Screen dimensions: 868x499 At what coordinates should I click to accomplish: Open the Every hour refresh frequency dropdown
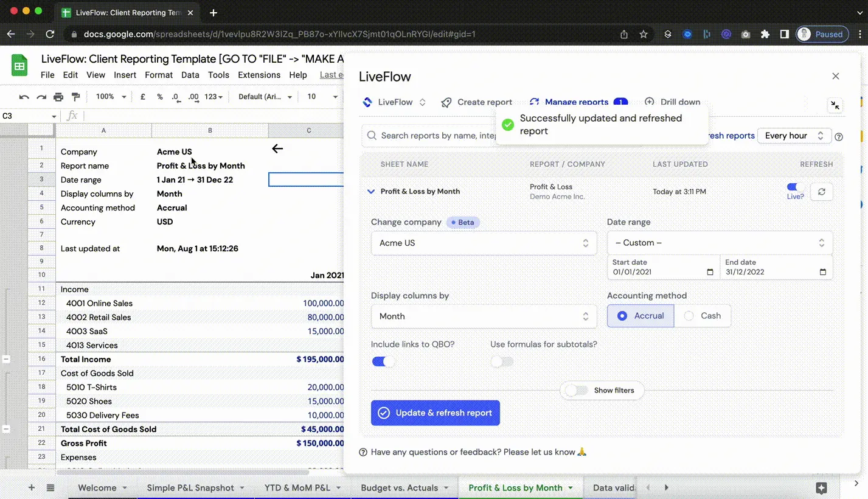(794, 135)
